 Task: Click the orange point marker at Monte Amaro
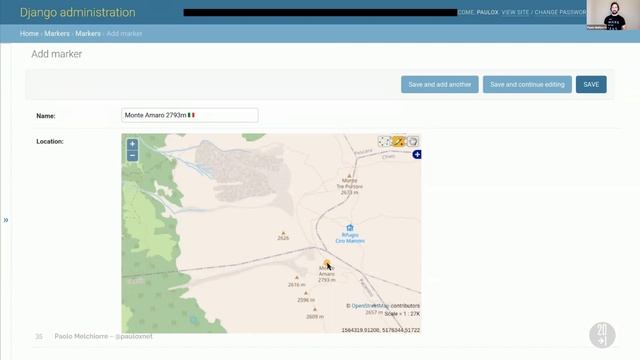327,263
